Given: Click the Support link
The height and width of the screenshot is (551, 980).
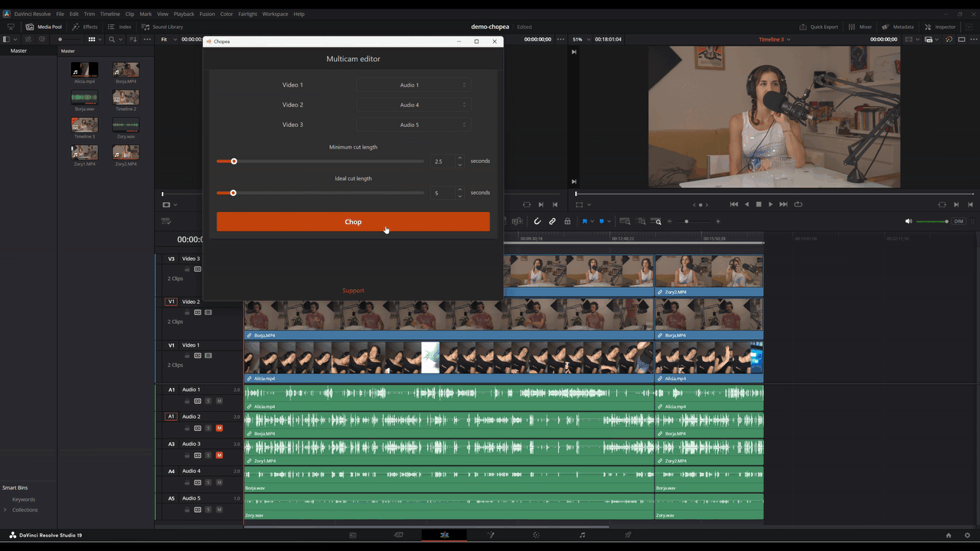Looking at the screenshot, I should click(353, 291).
